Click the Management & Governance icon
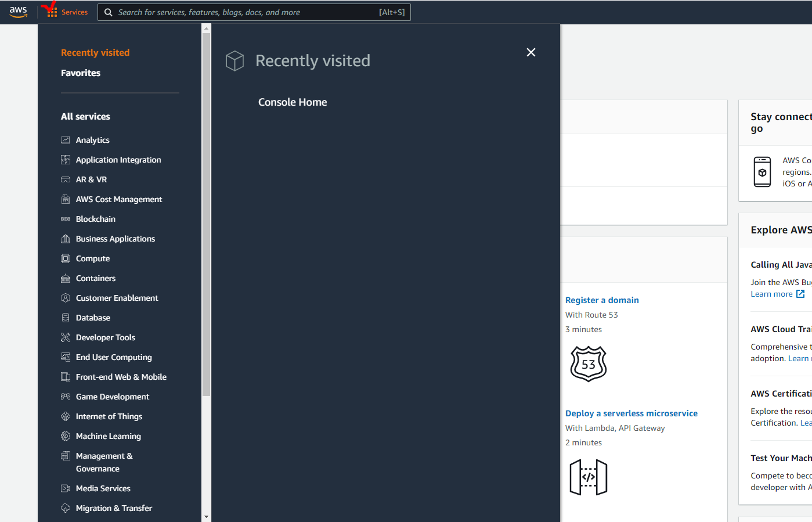Screen dimensions: 812x522 (66, 456)
